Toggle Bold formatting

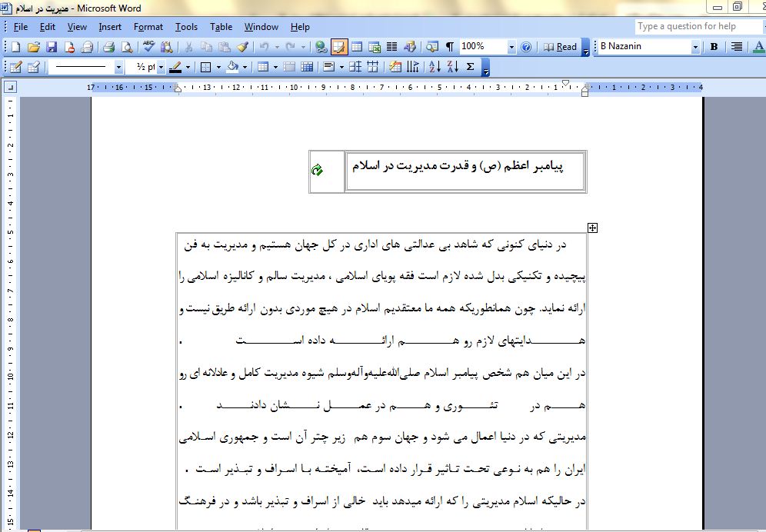tap(714, 47)
